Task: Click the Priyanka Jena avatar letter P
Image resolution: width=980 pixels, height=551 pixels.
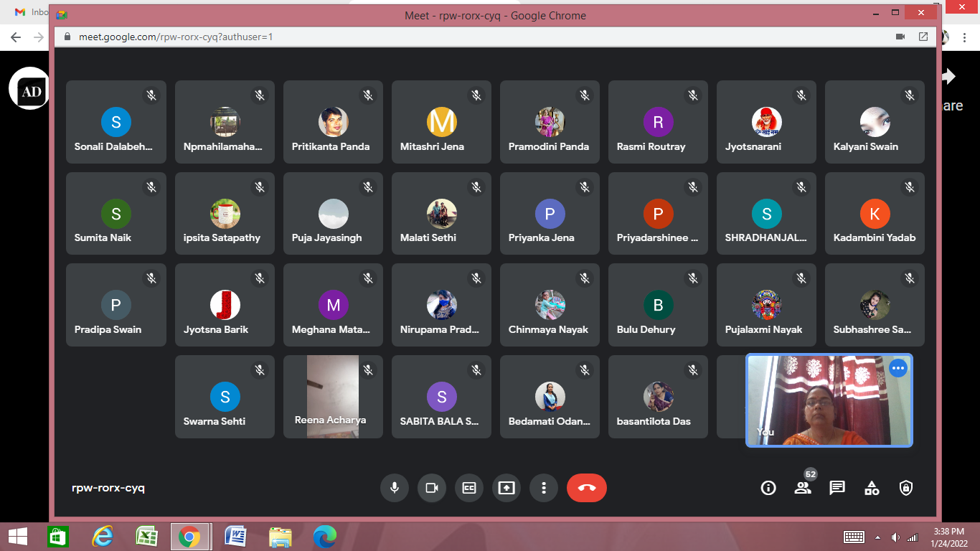Action: (x=550, y=214)
